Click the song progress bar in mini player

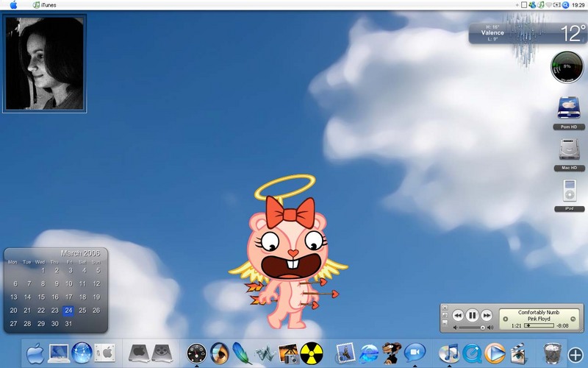[x=539, y=325]
